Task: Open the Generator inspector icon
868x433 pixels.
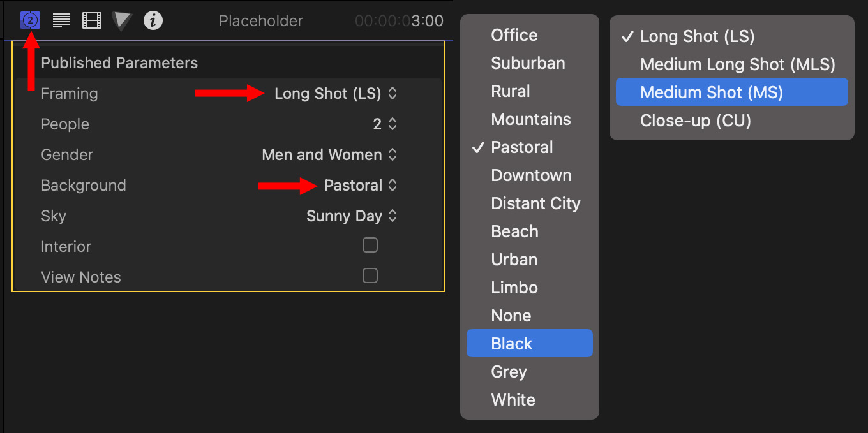Action: (30, 20)
